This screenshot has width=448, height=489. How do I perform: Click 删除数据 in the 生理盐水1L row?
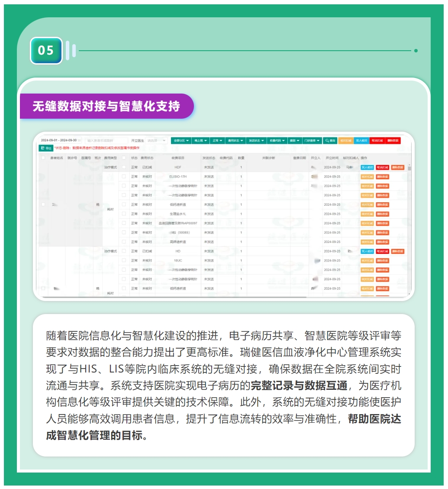pyautogui.click(x=383, y=214)
